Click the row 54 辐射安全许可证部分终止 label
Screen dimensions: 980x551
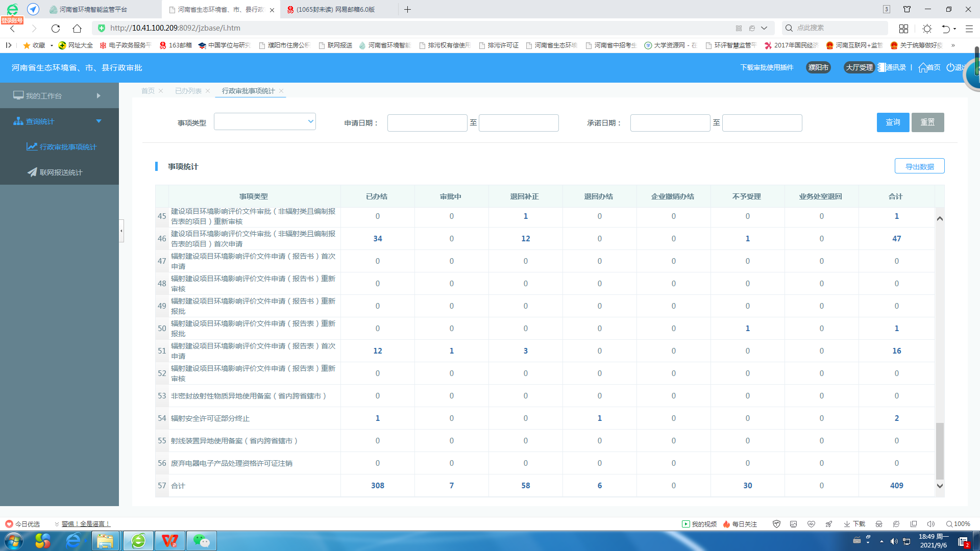(210, 418)
